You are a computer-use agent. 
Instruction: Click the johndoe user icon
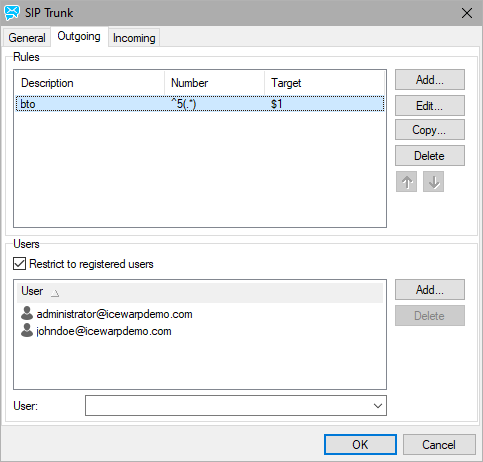tap(27, 330)
